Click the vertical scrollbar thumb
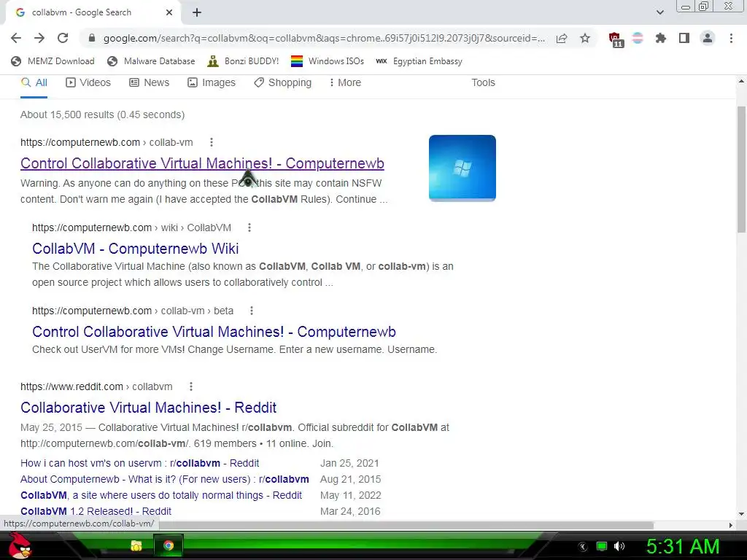Viewport: 747px width, 560px height. tap(741, 169)
